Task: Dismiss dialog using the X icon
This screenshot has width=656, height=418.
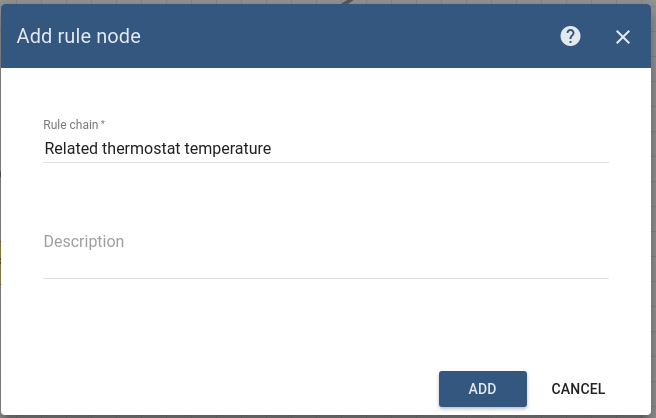Action: [x=623, y=37]
